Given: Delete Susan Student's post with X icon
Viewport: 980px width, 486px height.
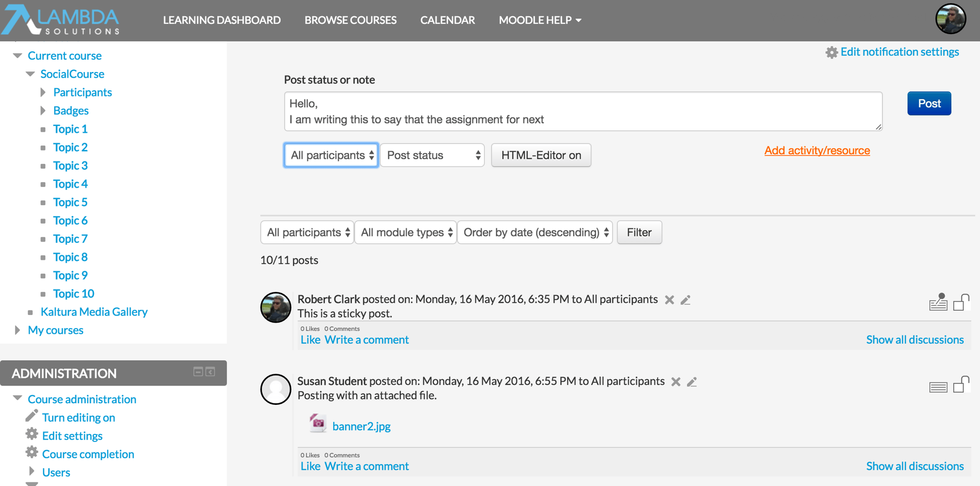Looking at the screenshot, I should pyautogui.click(x=676, y=381).
